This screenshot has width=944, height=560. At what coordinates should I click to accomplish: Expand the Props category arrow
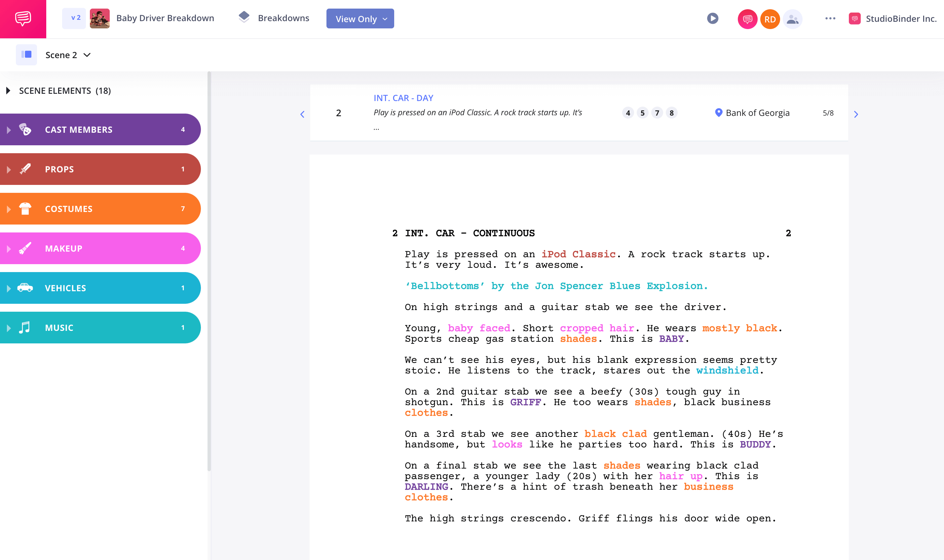pyautogui.click(x=9, y=169)
